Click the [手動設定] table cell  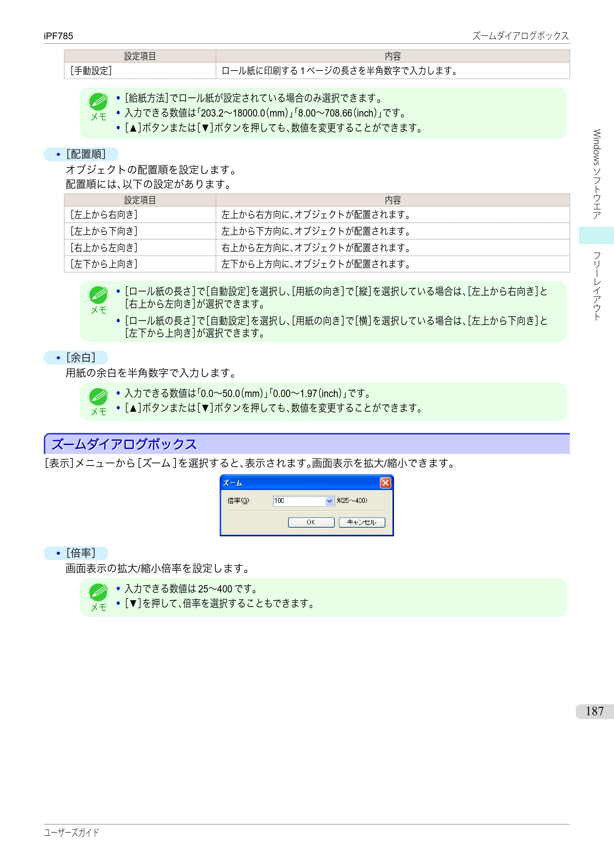[140, 71]
